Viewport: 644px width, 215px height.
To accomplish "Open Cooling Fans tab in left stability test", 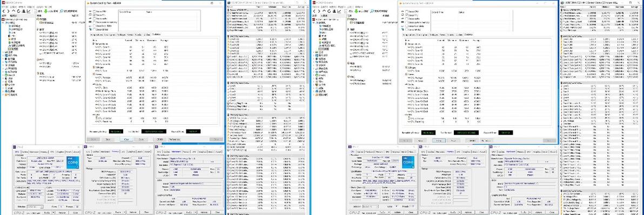I will 110,35.
